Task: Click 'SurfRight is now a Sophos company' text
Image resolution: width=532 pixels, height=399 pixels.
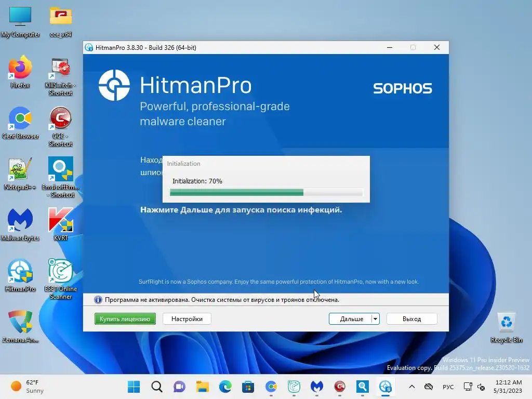Action: 278,282
